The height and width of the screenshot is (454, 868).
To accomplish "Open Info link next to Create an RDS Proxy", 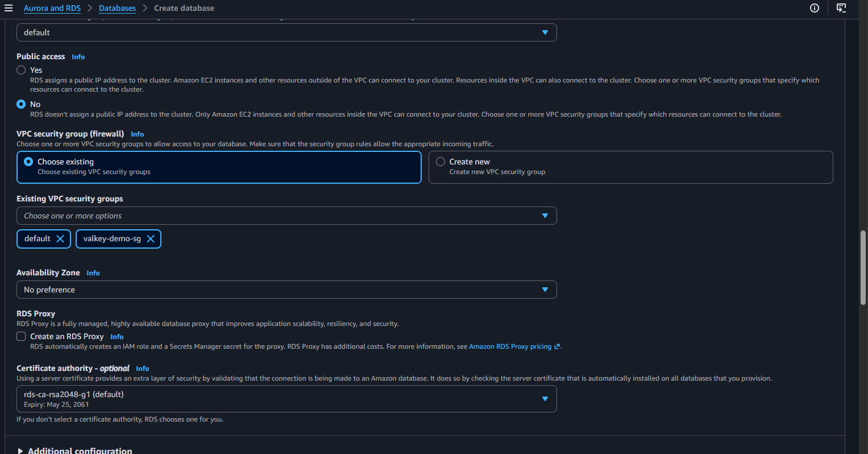I will [x=117, y=337].
